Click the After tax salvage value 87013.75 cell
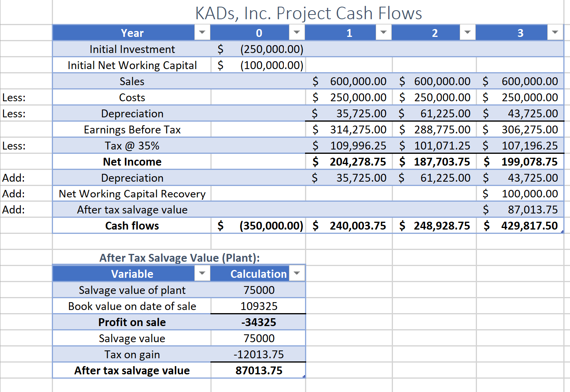Viewport: 570px width, 392px height. pyautogui.click(x=258, y=370)
